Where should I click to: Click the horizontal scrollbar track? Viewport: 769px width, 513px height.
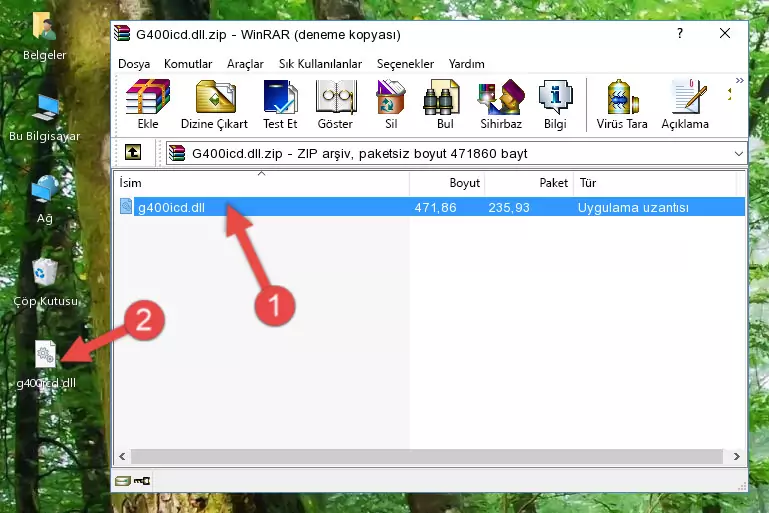427,457
